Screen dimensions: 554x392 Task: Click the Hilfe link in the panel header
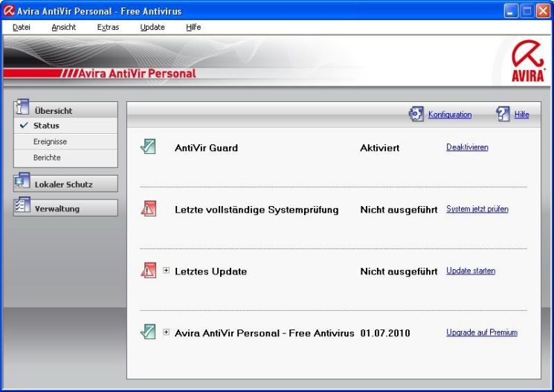pyautogui.click(x=521, y=115)
